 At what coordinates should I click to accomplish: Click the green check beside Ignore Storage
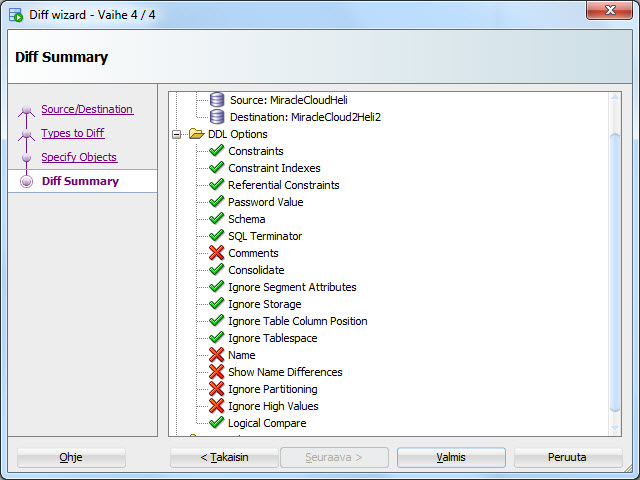(216, 304)
